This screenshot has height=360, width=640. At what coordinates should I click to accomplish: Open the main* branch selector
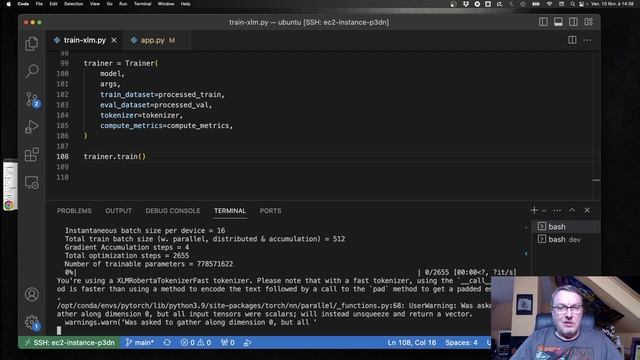pos(139,342)
